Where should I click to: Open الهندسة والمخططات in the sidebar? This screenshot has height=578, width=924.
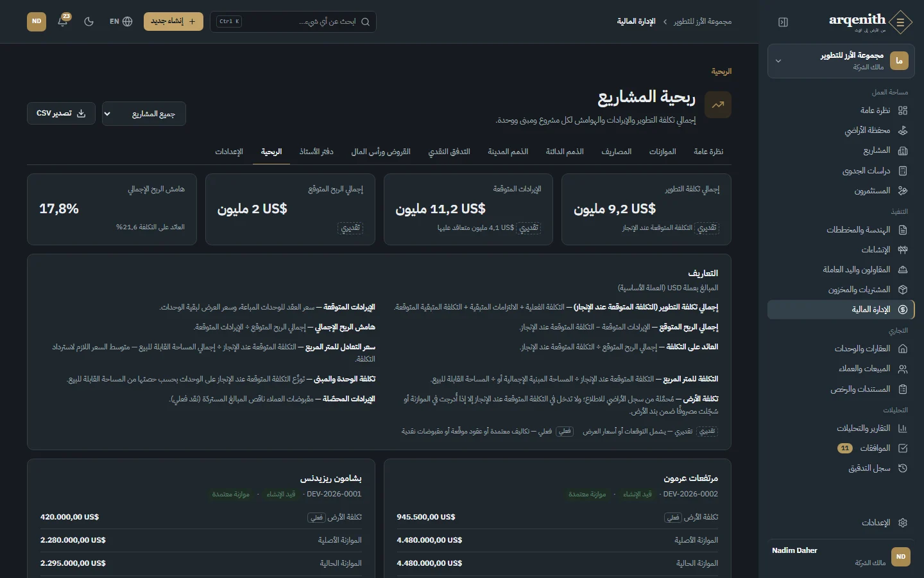tap(841, 230)
